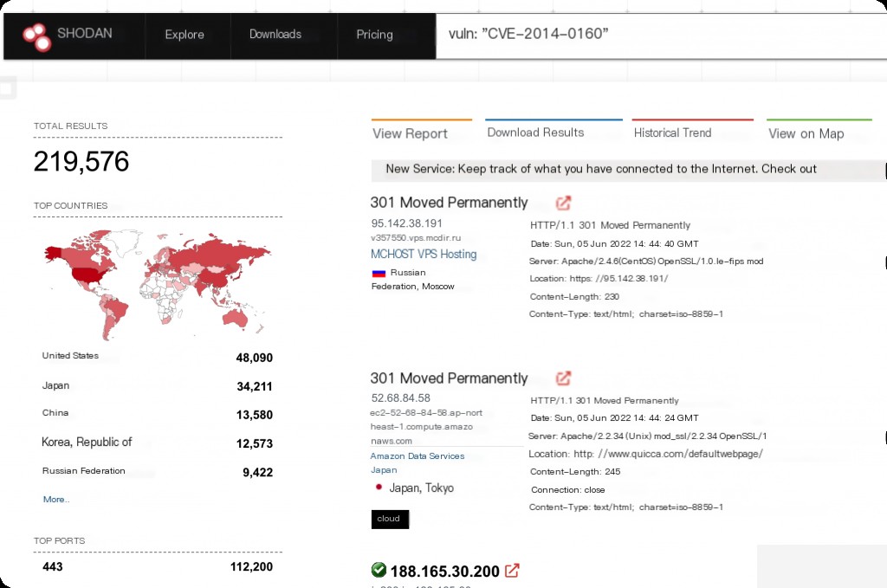
Task: Open the IP address 95.142.38.191
Action: [407, 223]
